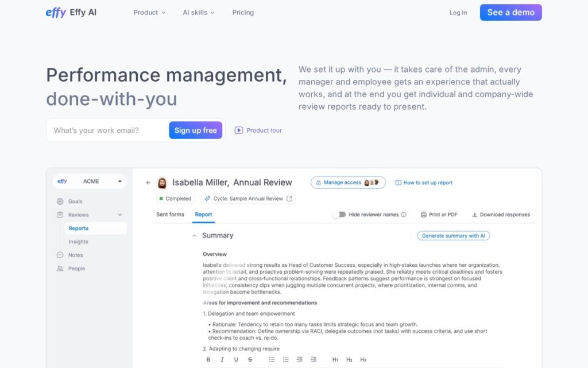Open the Product tour link text
The image size is (588, 368).
click(264, 131)
